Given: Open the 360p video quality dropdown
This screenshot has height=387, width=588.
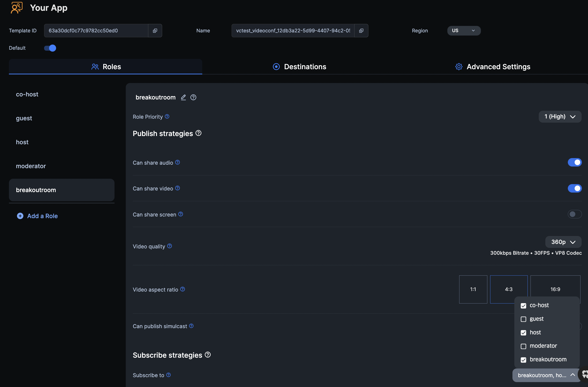Looking at the screenshot, I should click(x=563, y=242).
